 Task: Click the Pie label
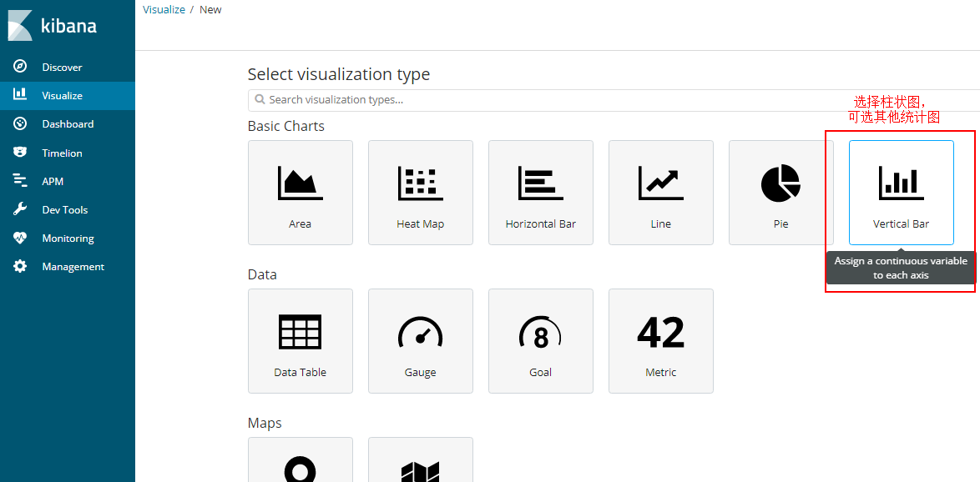point(780,223)
